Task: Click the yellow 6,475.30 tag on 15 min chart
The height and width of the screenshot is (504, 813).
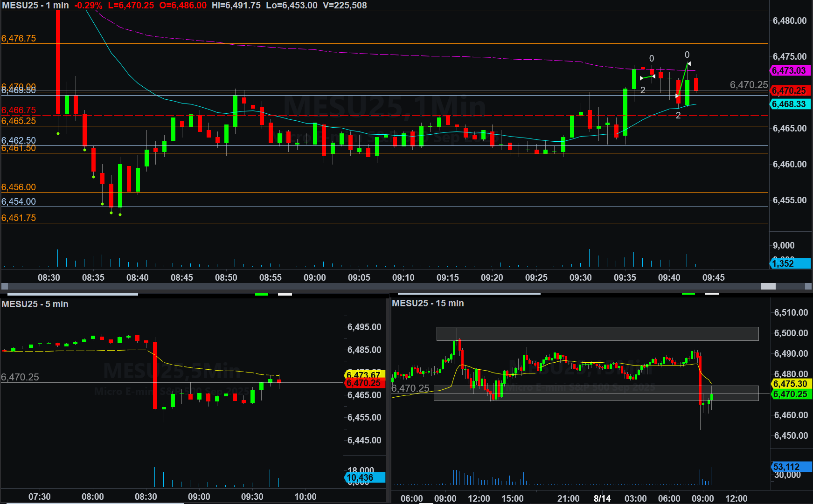Action: pyautogui.click(x=791, y=384)
